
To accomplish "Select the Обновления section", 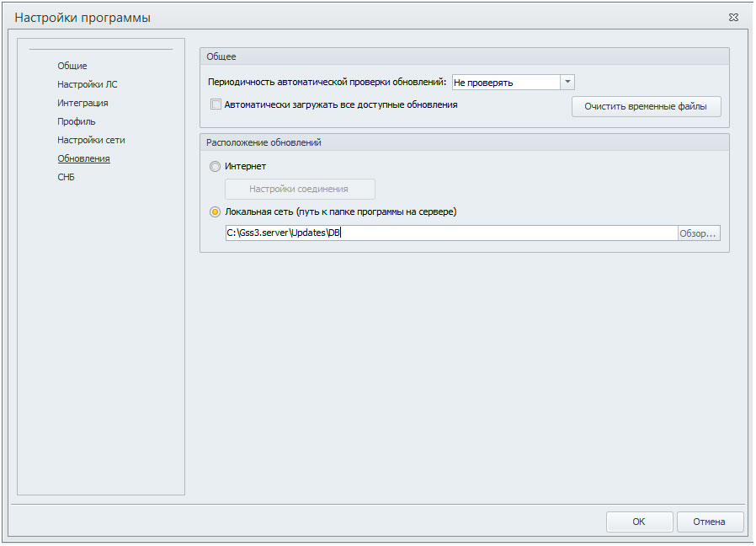I will pyautogui.click(x=84, y=158).
